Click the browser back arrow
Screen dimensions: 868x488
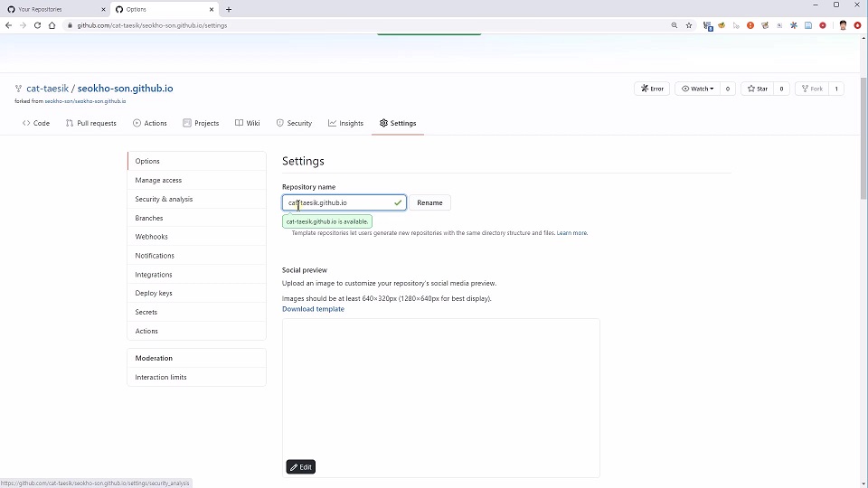[8, 25]
